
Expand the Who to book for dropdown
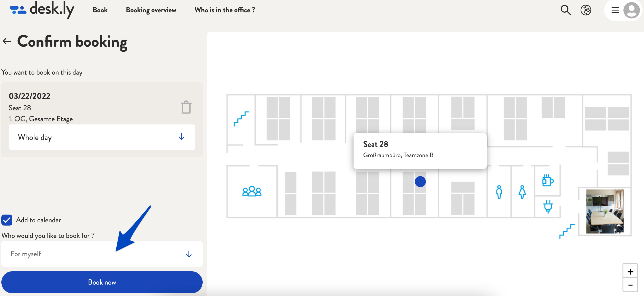pyautogui.click(x=189, y=253)
